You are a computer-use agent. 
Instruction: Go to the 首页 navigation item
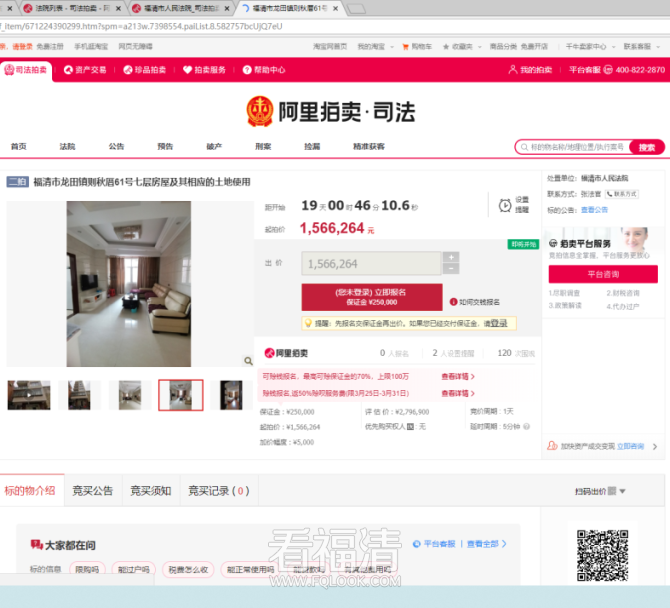(x=19, y=147)
